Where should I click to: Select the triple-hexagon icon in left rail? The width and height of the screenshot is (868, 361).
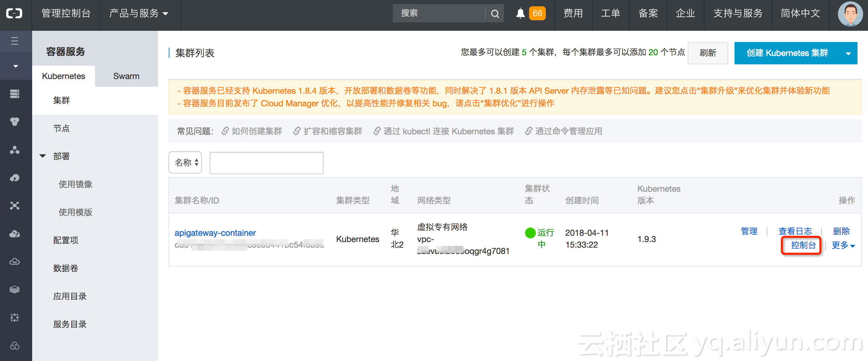coord(15,122)
